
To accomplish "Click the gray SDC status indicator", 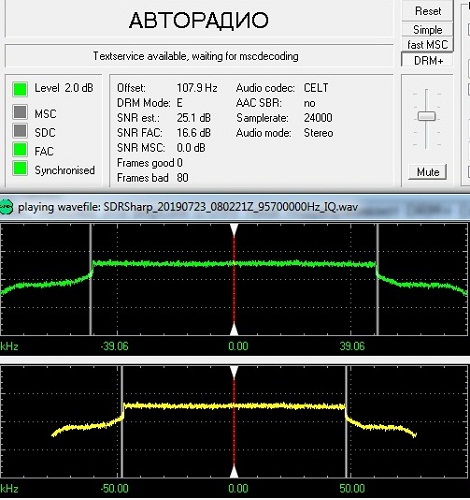I will coord(20,131).
